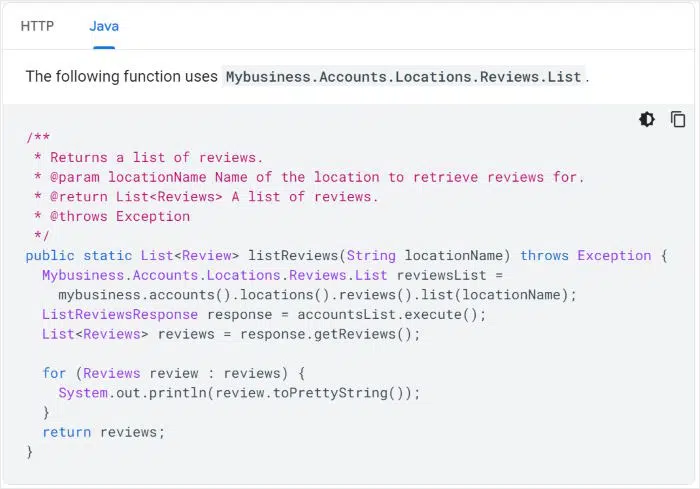Screen dimensions: 700x489
Task: Click 'ListReviewsResponse' type name
Action: pyautogui.click(x=120, y=315)
